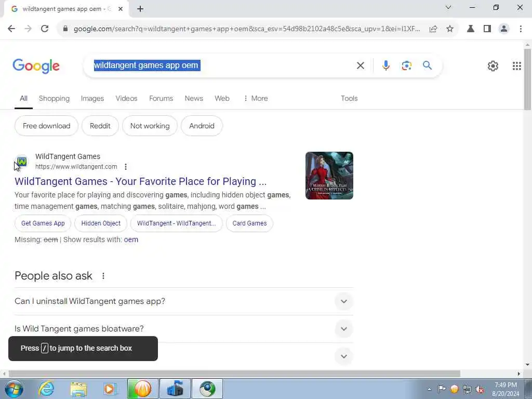
Task: Apply the Android filter chip
Action: coord(202,126)
